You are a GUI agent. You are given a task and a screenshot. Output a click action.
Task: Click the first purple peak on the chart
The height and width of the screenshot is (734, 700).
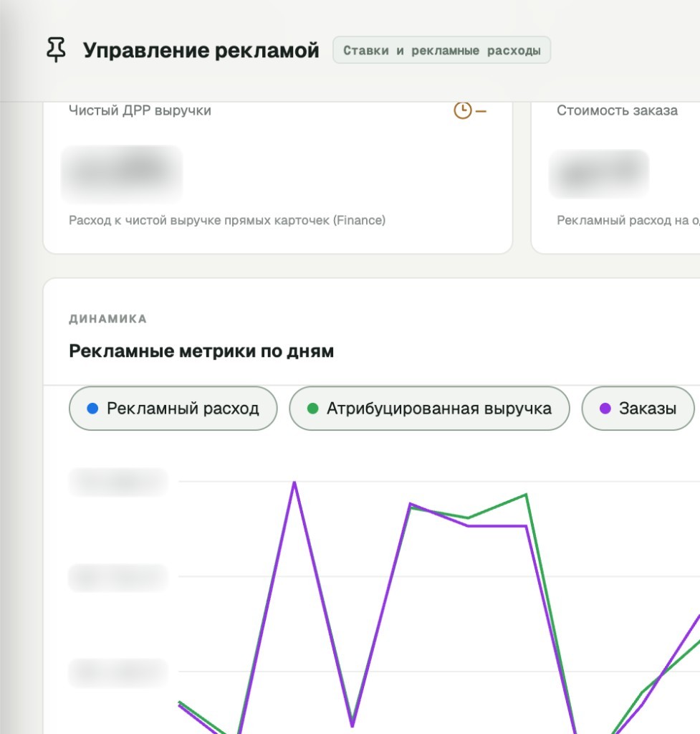point(294,482)
